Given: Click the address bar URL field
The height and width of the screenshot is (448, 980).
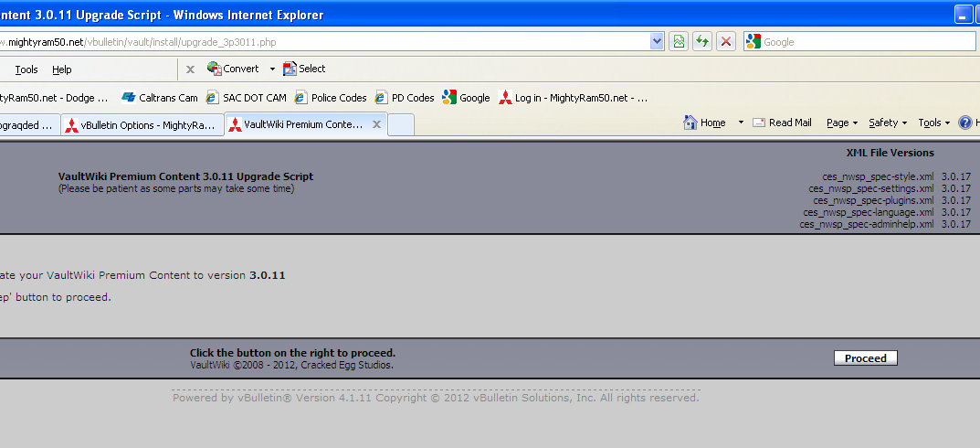Looking at the screenshot, I should (x=323, y=42).
